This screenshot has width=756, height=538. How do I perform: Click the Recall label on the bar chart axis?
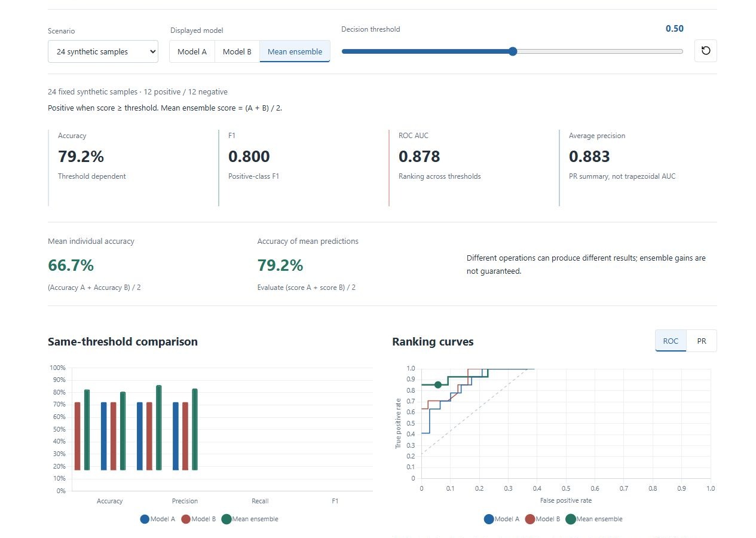click(x=260, y=501)
